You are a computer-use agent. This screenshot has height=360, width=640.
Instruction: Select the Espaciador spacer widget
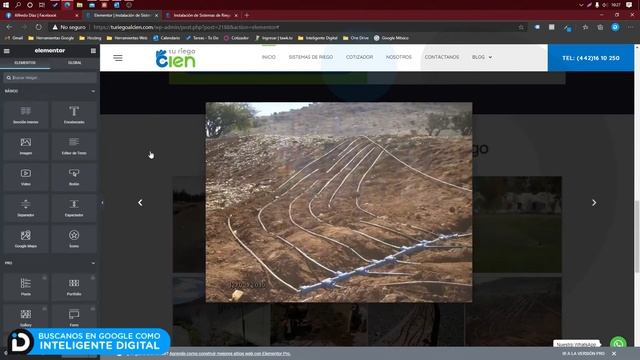tap(74, 208)
